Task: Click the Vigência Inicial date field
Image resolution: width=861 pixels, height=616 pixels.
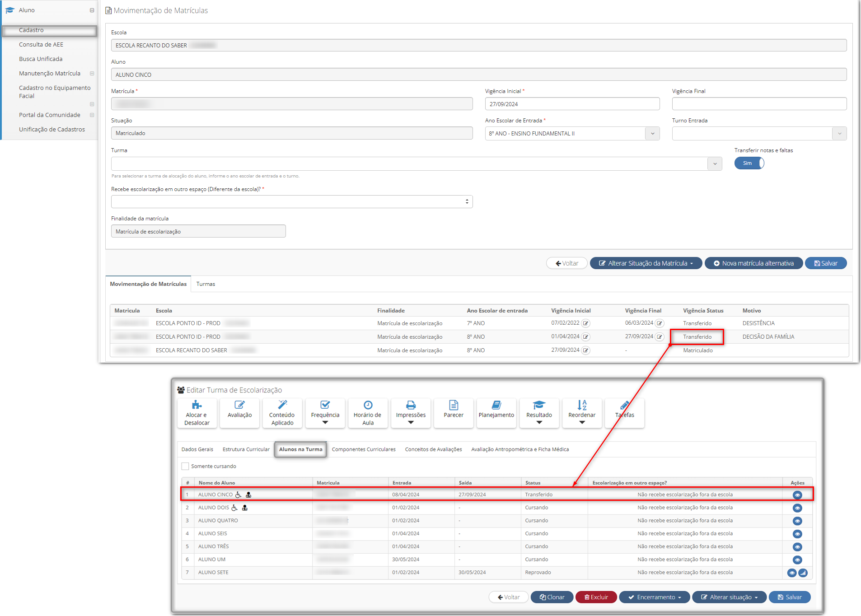Action: click(x=572, y=104)
